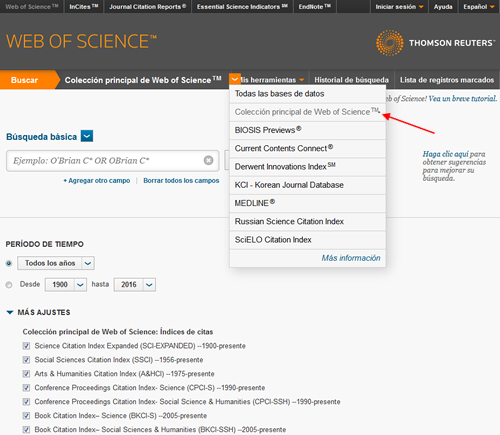500x435 pixels.
Task: Click Agregar otro campo
Action: click(97, 180)
